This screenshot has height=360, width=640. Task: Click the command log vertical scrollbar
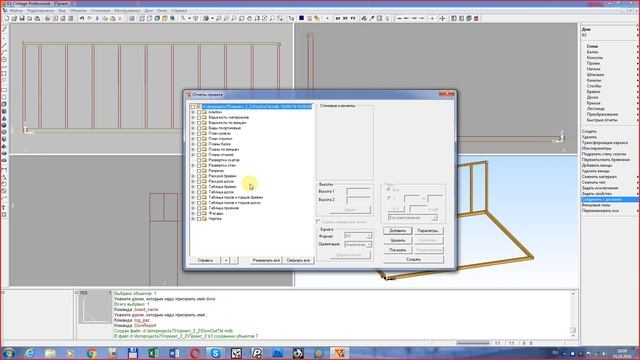click(x=573, y=314)
